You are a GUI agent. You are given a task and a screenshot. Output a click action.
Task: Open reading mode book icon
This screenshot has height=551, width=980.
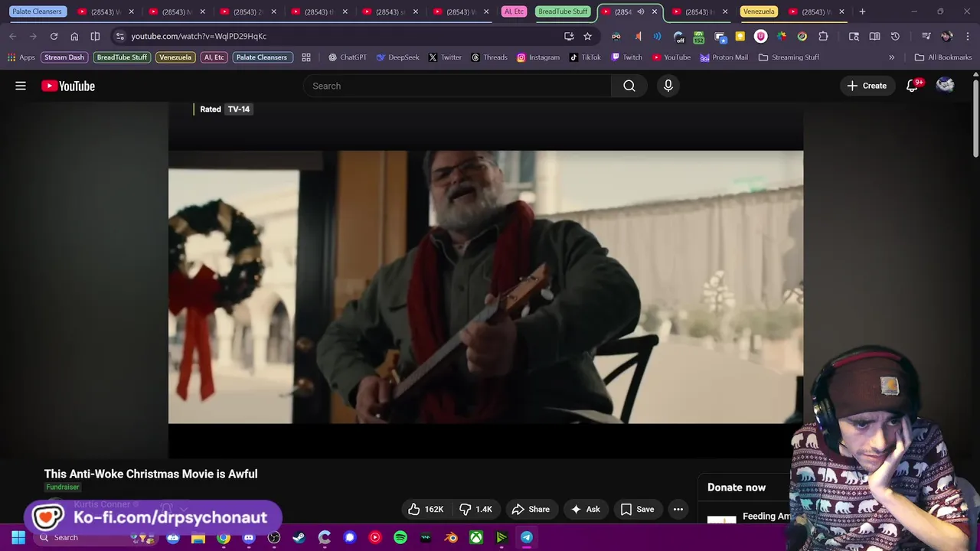(874, 36)
